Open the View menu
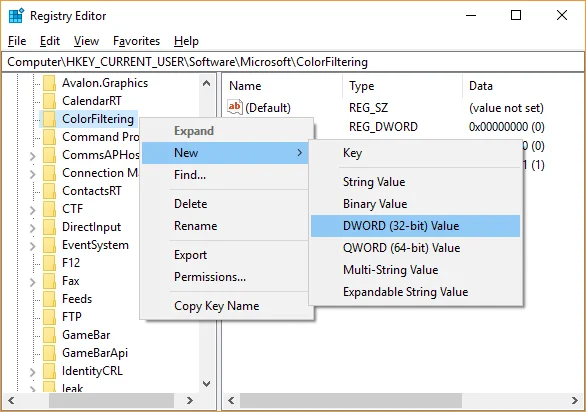 (86, 41)
